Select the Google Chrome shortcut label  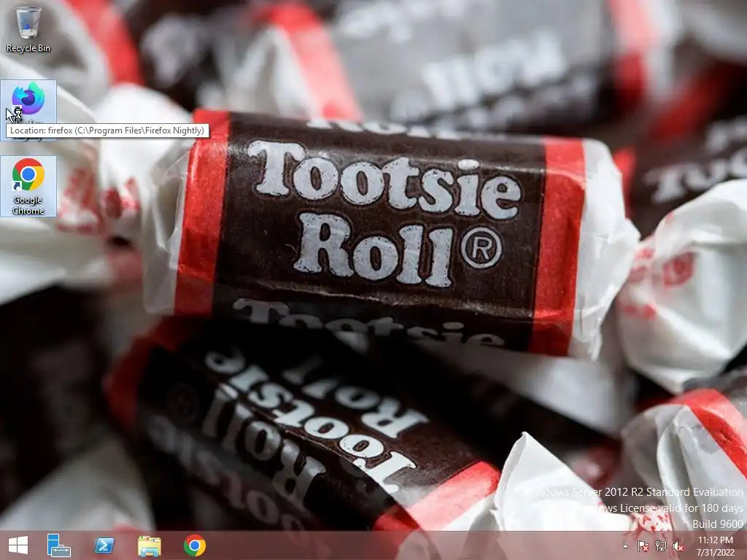click(28, 205)
